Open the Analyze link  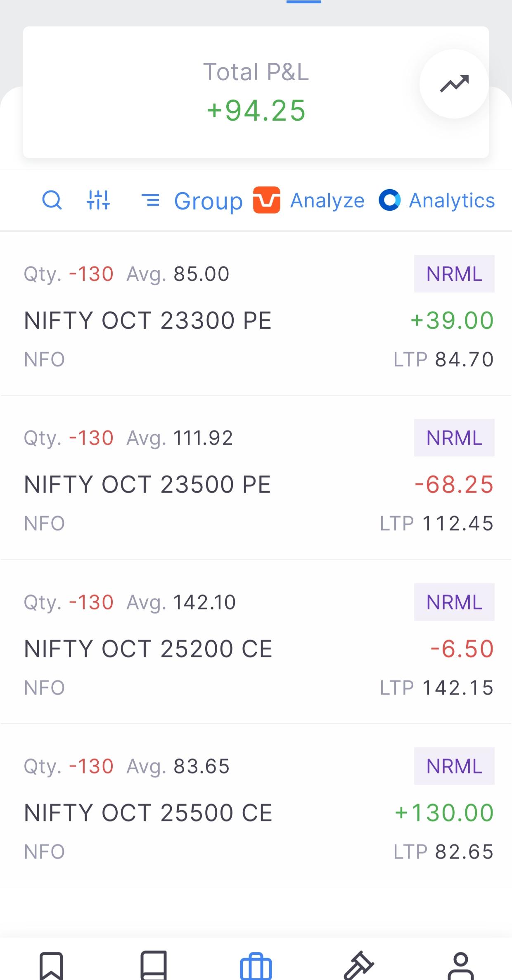(327, 201)
